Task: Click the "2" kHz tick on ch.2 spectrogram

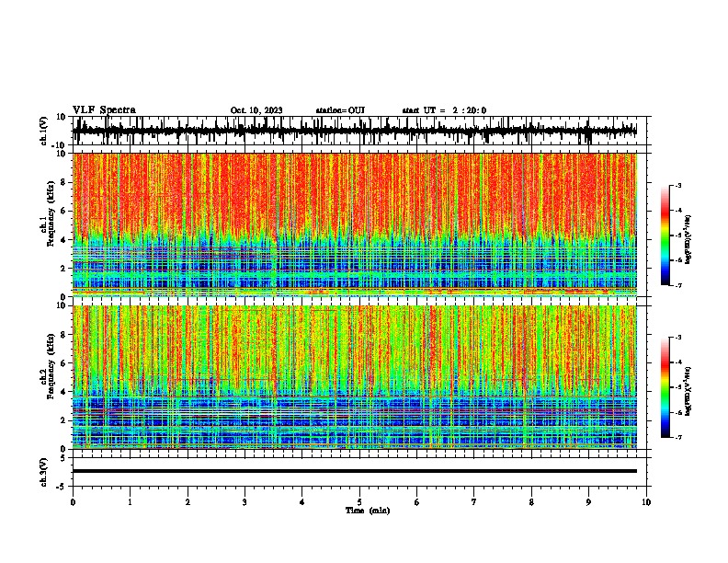Action: click(x=63, y=420)
